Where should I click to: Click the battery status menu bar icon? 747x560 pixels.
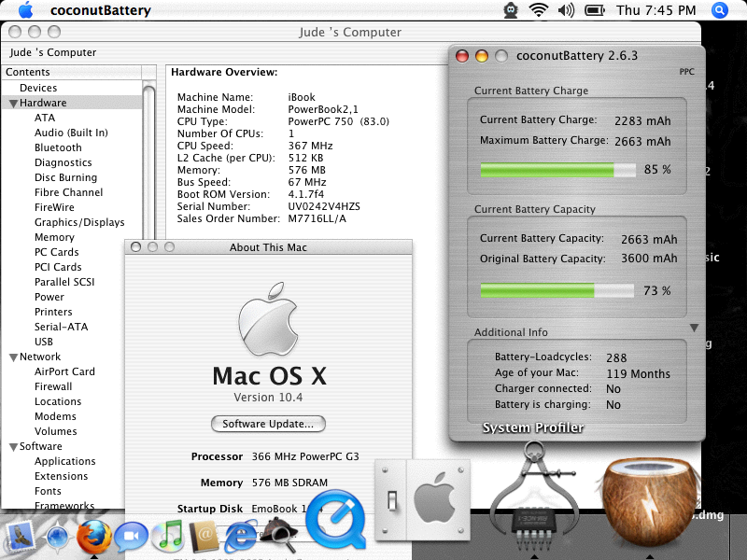(x=595, y=10)
